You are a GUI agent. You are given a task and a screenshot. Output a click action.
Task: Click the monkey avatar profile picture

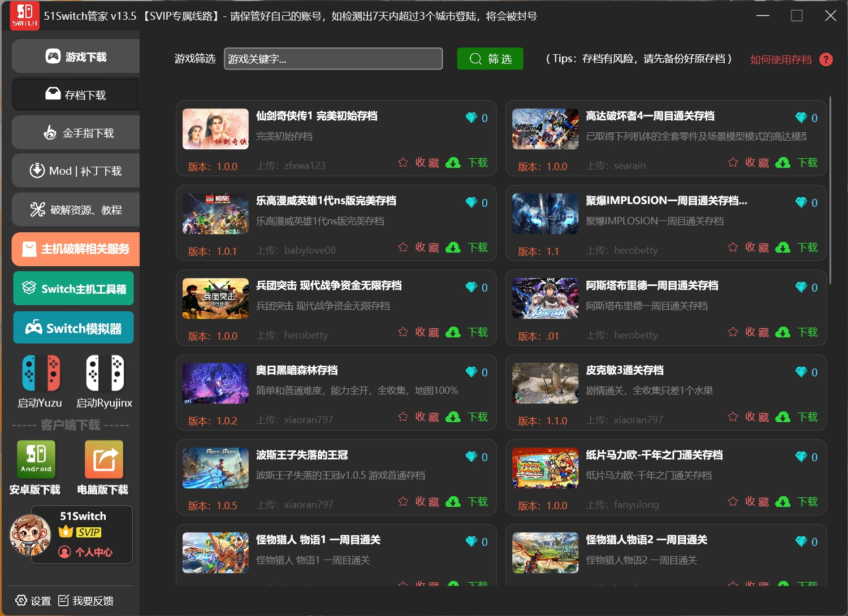point(30,535)
